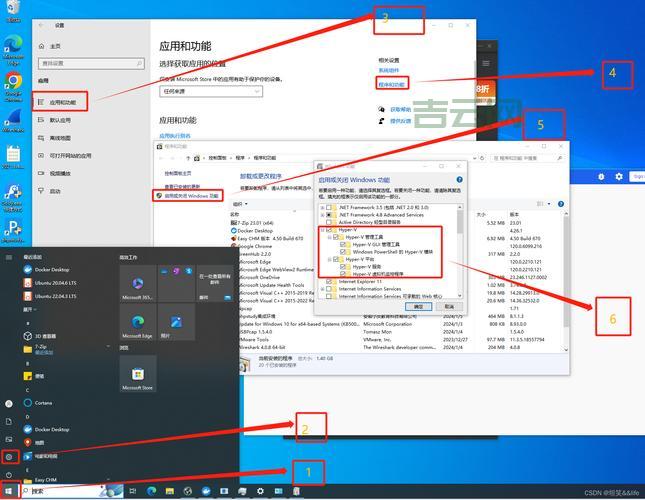Click the Find a setting search box

click(91, 63)
